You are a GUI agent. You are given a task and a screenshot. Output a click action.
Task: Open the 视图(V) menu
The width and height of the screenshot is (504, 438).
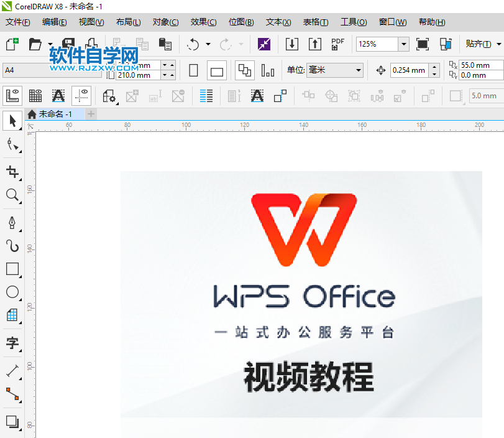point(91,22)
